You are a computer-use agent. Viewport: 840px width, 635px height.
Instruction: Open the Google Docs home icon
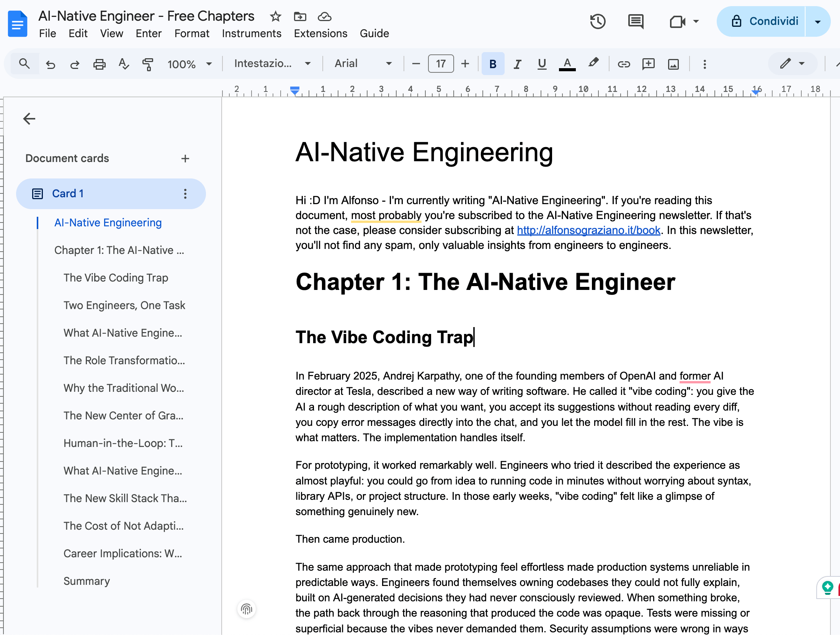18,24
